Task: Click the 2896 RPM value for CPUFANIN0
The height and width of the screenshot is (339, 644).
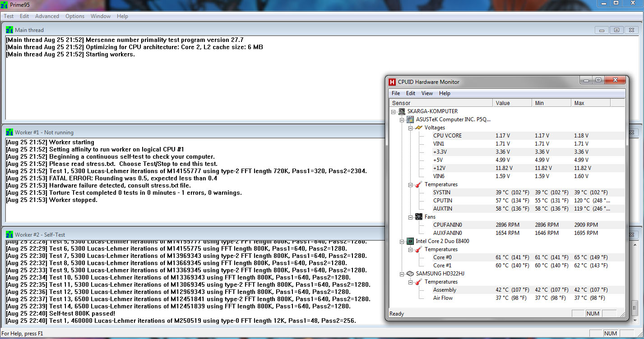Action: coord(508,225)
